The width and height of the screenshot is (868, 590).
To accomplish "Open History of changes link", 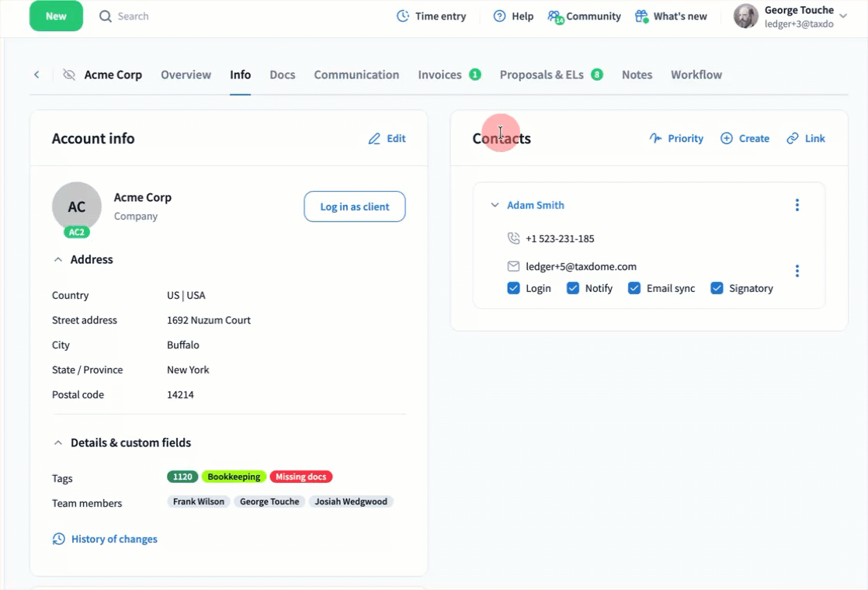I will click(x=114, y=539).
